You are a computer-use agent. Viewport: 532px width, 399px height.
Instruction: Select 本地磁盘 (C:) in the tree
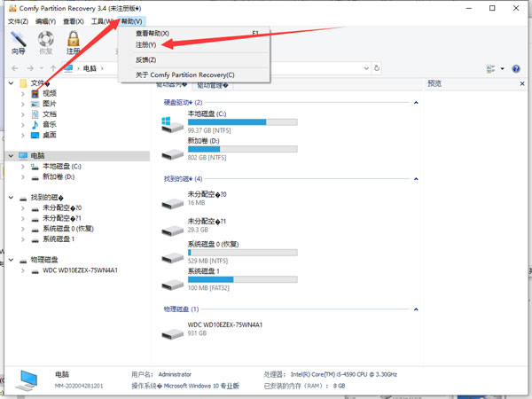(62, 167)
